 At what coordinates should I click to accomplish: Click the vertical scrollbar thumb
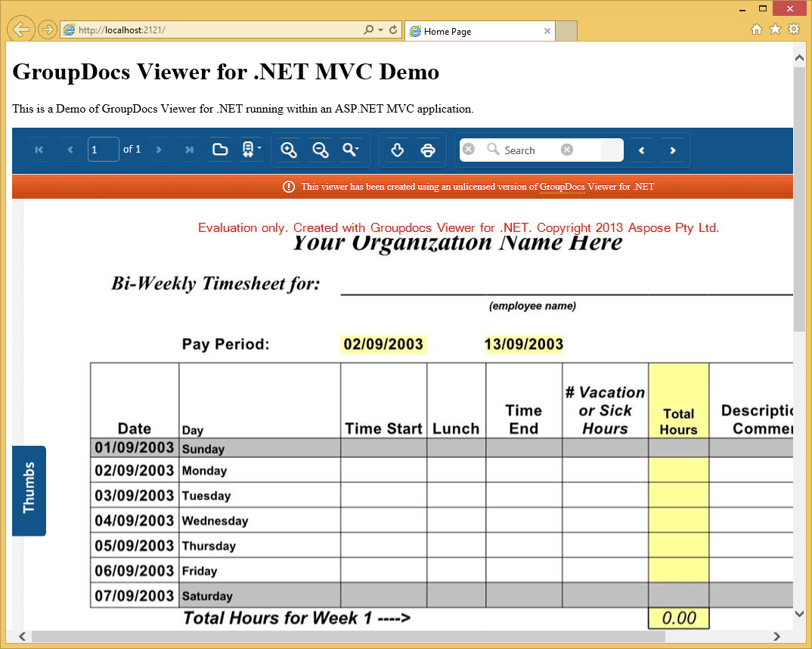[799, 199]
